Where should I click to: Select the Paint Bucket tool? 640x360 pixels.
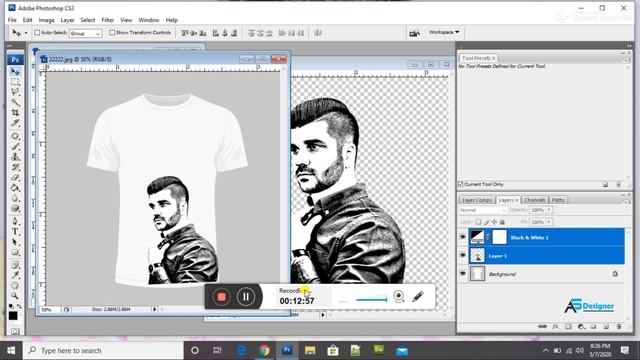(15, 188)
